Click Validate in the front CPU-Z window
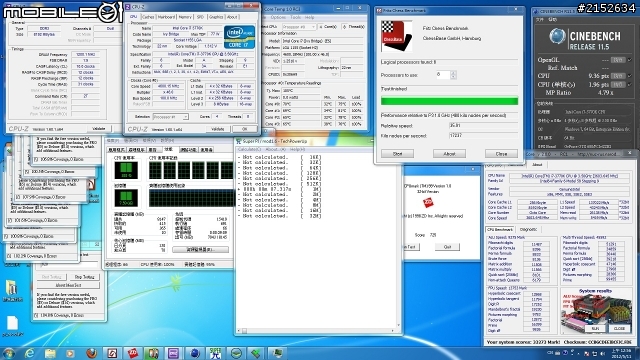The image size is (640, 360). pyautogui.click(x=218, y=129)
